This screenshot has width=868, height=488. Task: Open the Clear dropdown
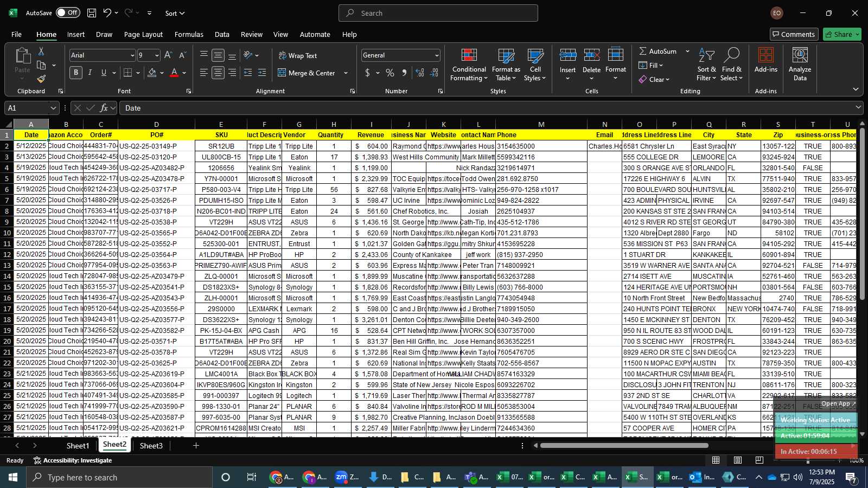click(x=654, y=79)
